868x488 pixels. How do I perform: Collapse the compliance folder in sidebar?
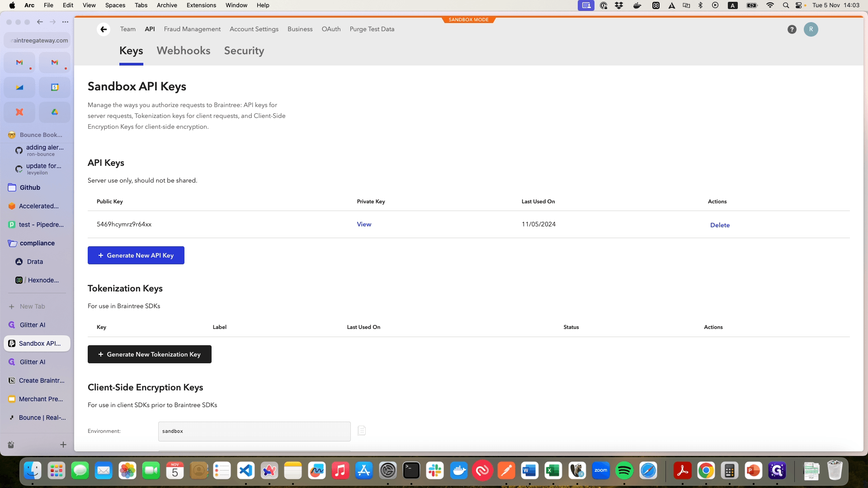[x=37, y=243]
